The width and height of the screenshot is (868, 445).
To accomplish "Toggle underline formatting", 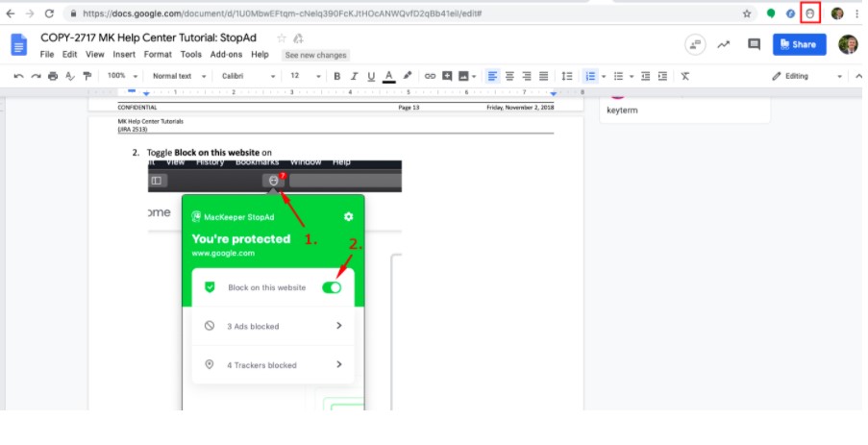I will [371, 76].
